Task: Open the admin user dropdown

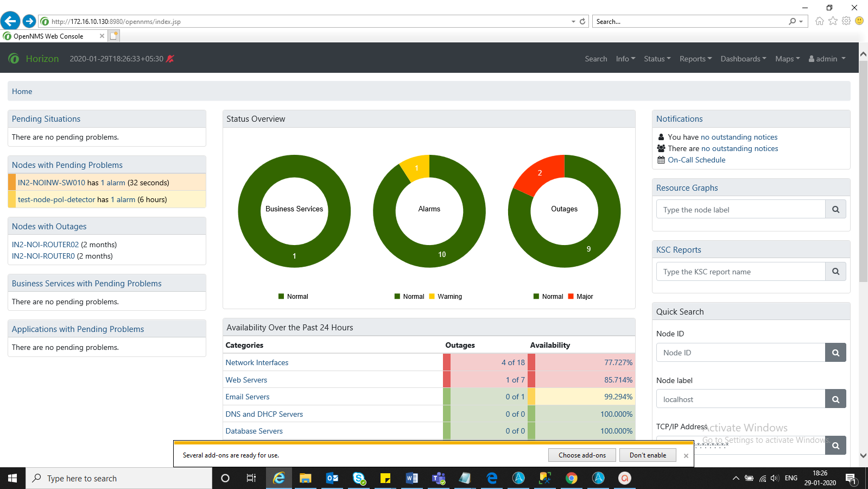Action: coord(827,59)
